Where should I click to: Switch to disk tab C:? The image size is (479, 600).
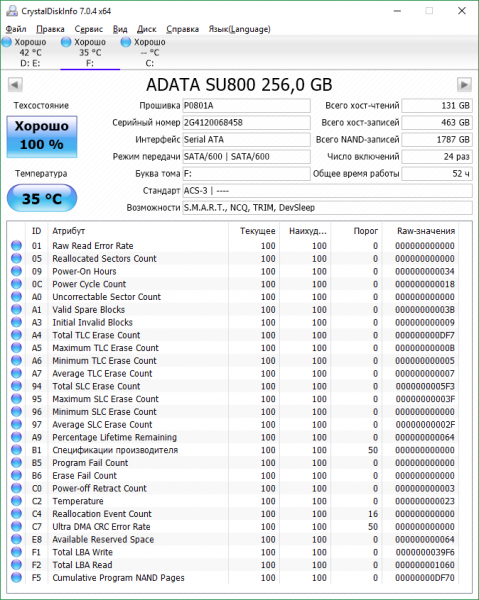150,52
